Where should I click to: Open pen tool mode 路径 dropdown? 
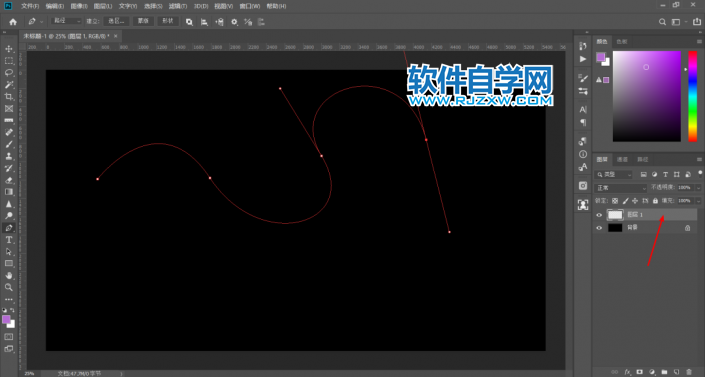click(x=67, y=21)
